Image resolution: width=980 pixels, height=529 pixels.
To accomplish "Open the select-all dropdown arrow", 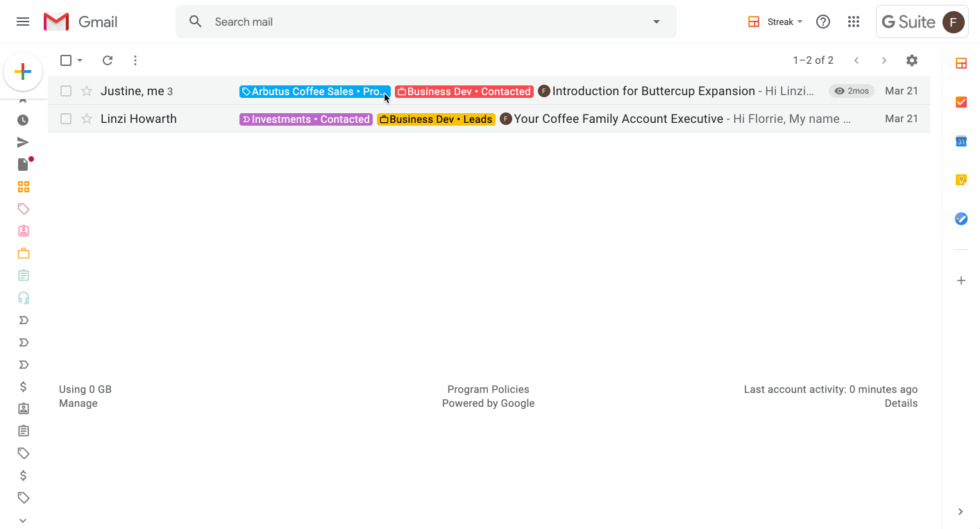I will (x=81, y=60).
